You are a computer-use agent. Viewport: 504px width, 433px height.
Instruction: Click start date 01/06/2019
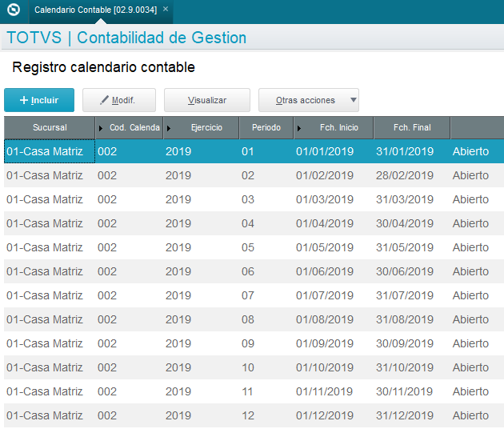click(325, 271)
